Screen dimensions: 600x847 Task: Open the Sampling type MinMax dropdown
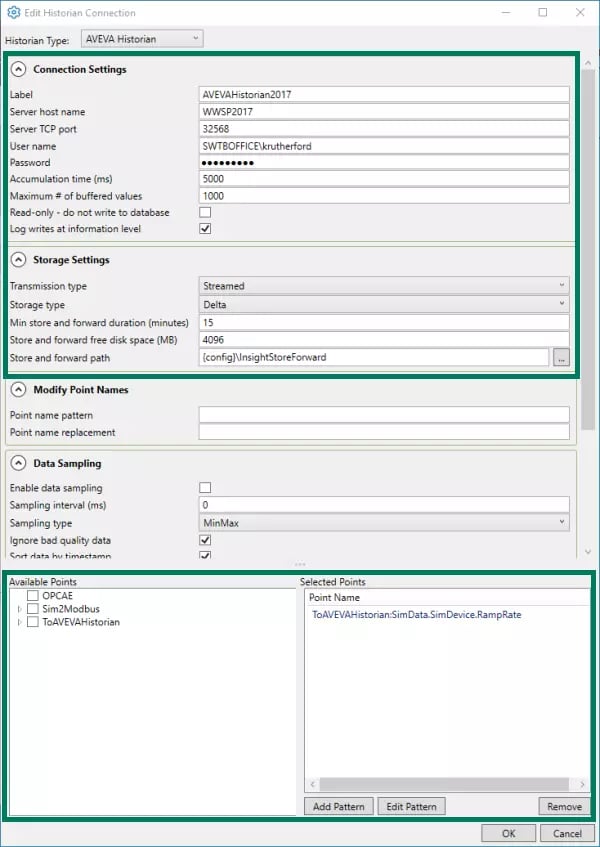click(384, 523)
